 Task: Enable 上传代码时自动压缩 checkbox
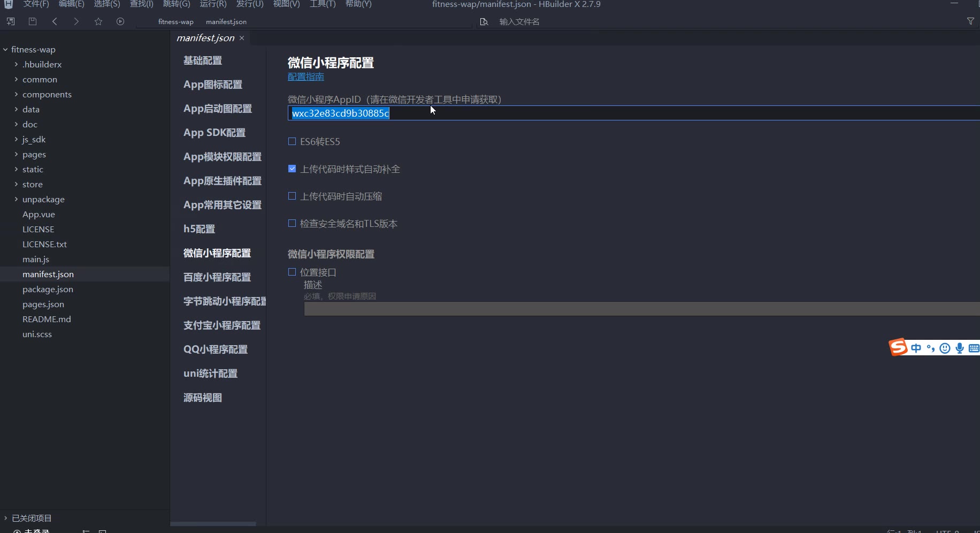tap(292, 196)
